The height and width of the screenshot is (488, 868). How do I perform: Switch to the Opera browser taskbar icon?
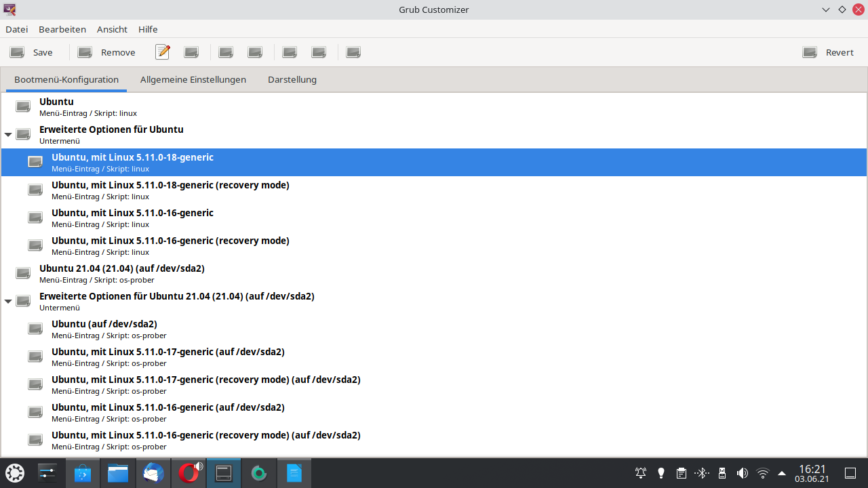click(189, 473)
